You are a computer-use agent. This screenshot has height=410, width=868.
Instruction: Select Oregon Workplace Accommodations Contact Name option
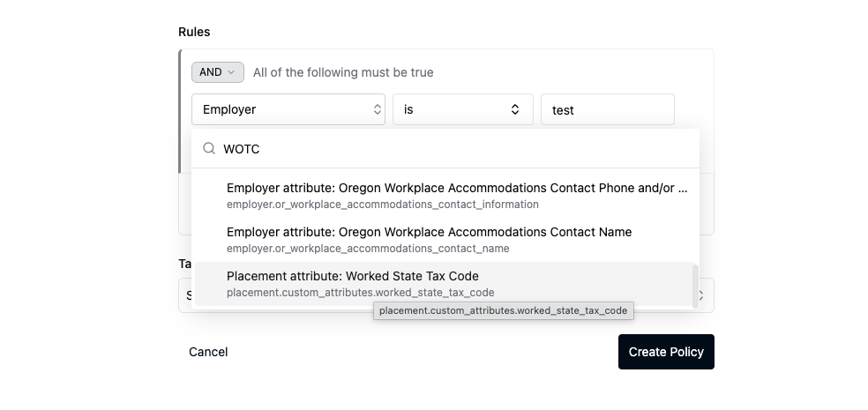445,240
